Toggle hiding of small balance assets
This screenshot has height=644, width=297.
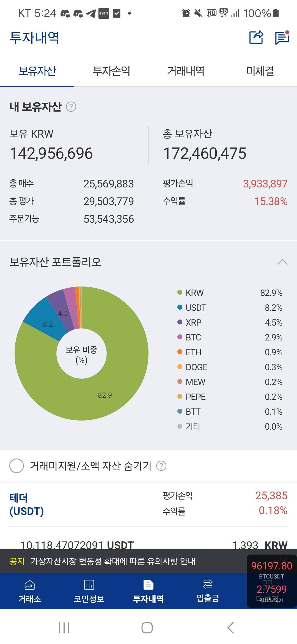click(x=17, y=466)
